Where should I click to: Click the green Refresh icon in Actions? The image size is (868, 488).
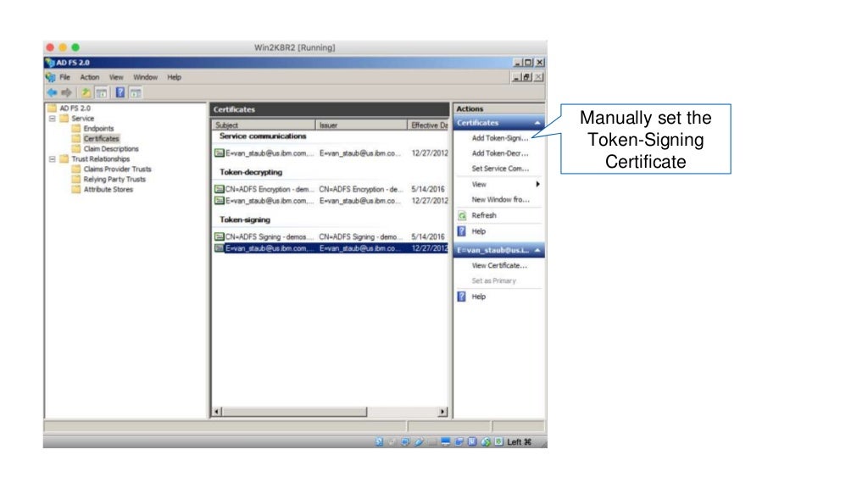462,216
